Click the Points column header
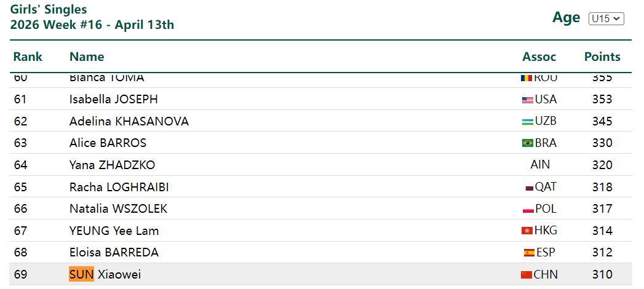The height and width of the screenshot is (289, 644). (x=602, y=57)
